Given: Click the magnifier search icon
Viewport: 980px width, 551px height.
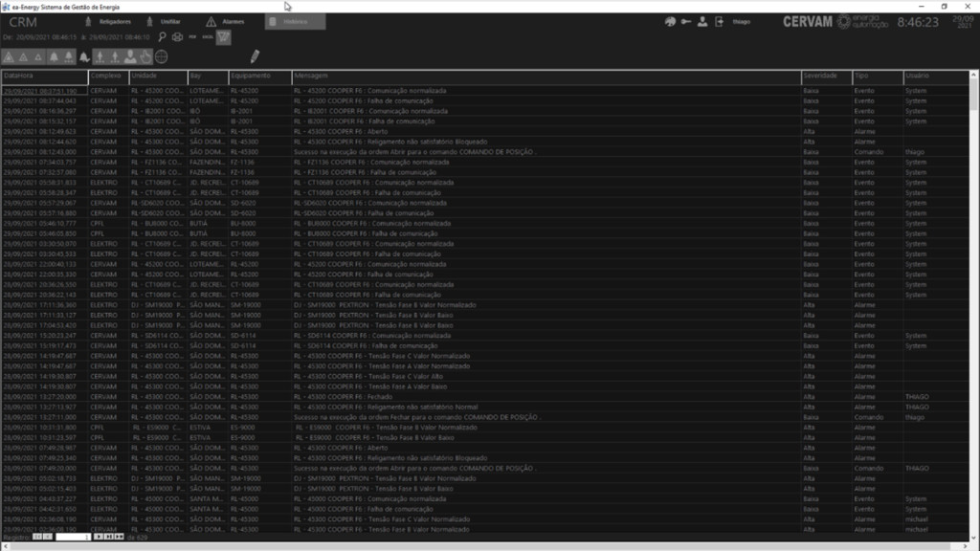Looking at the screenshot, I should [163, 37].
